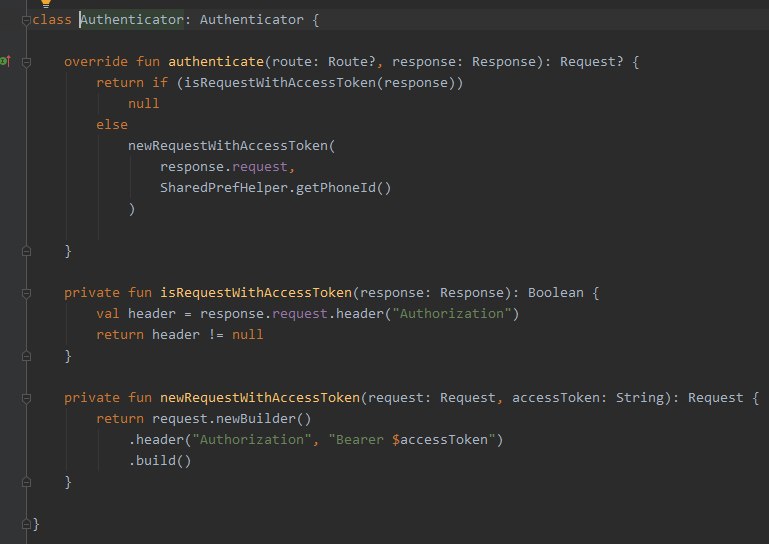Click the 'Bearer' string text
This screenshot has width=769, height=544.
(x=359, y=440)
